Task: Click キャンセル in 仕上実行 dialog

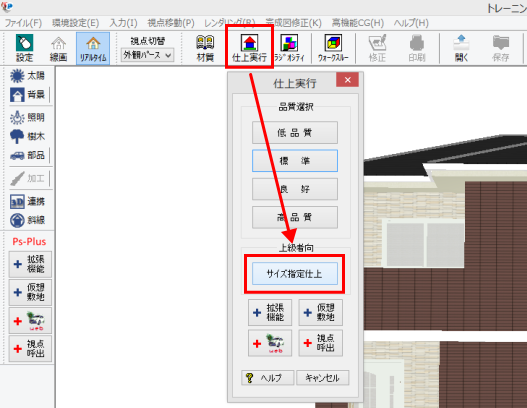Action: click(322, 378)
